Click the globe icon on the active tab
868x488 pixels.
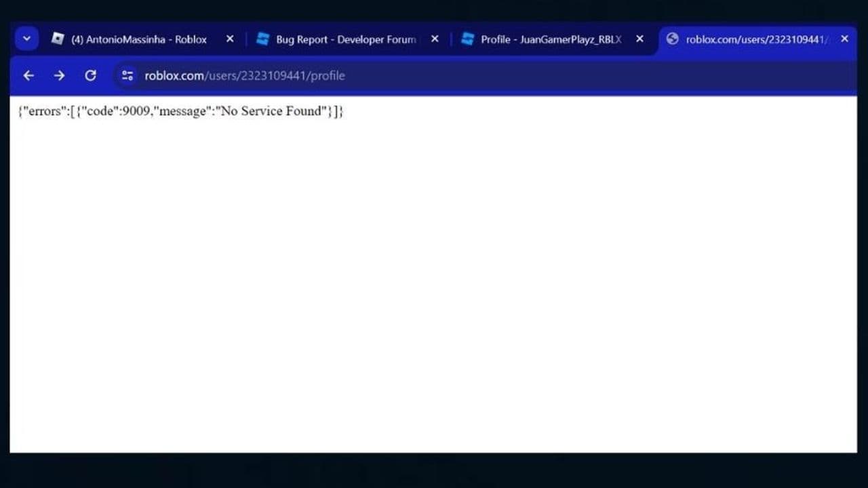coord(672,39)
